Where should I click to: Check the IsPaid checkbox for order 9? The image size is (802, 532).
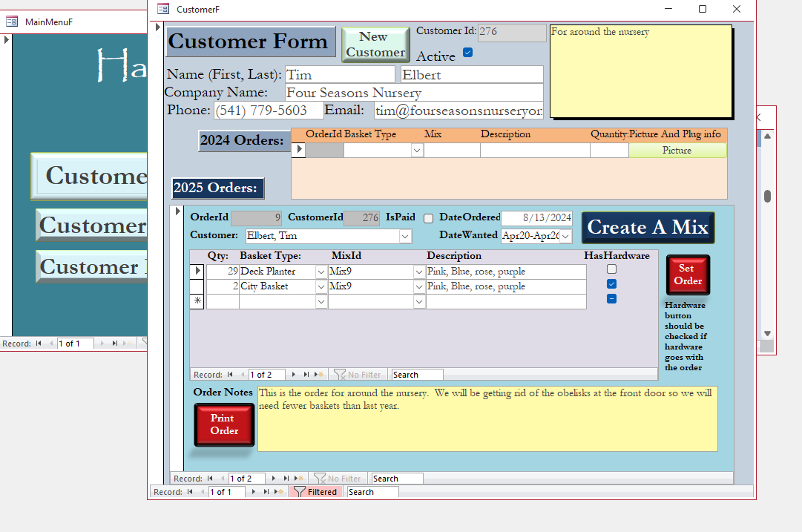pyautogui.click(x=428, y=217)
